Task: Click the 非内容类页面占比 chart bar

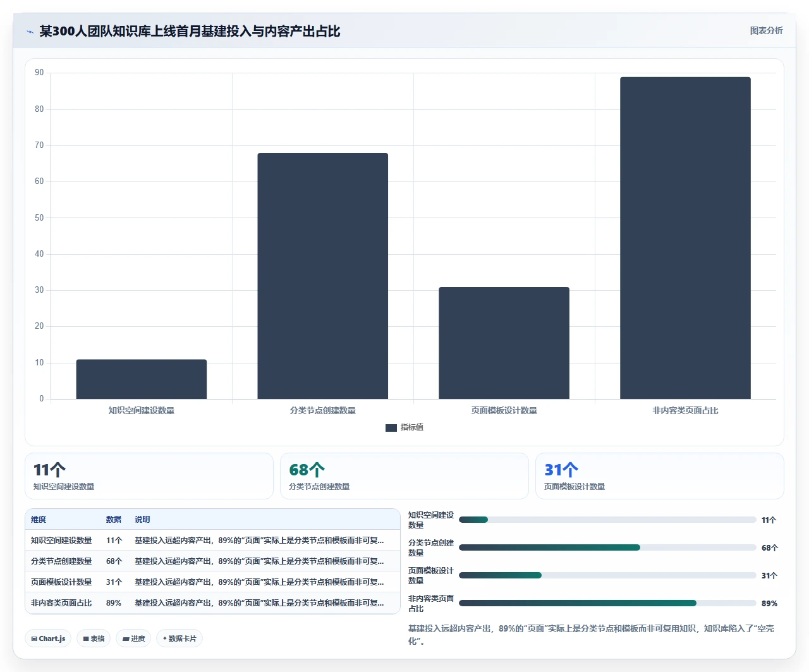Action: click(x=686, y=238)
